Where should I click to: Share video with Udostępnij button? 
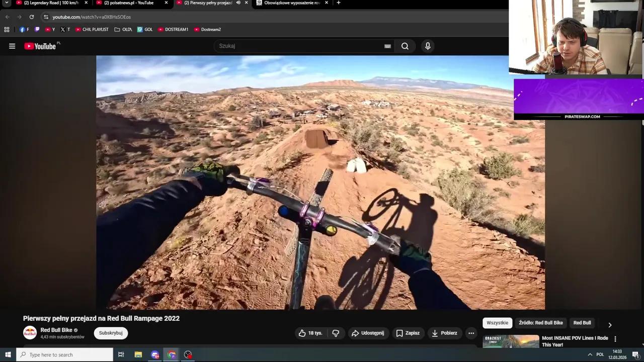[368, 333]
